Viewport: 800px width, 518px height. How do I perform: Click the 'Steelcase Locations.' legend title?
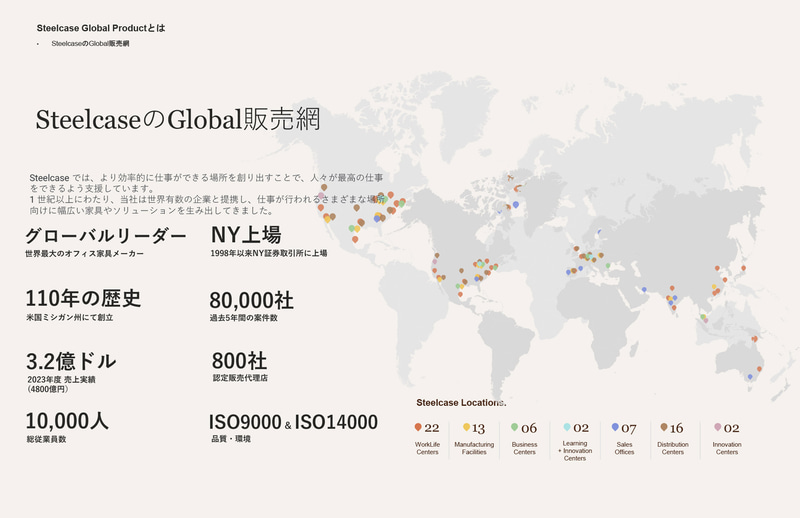coord(461,403)
